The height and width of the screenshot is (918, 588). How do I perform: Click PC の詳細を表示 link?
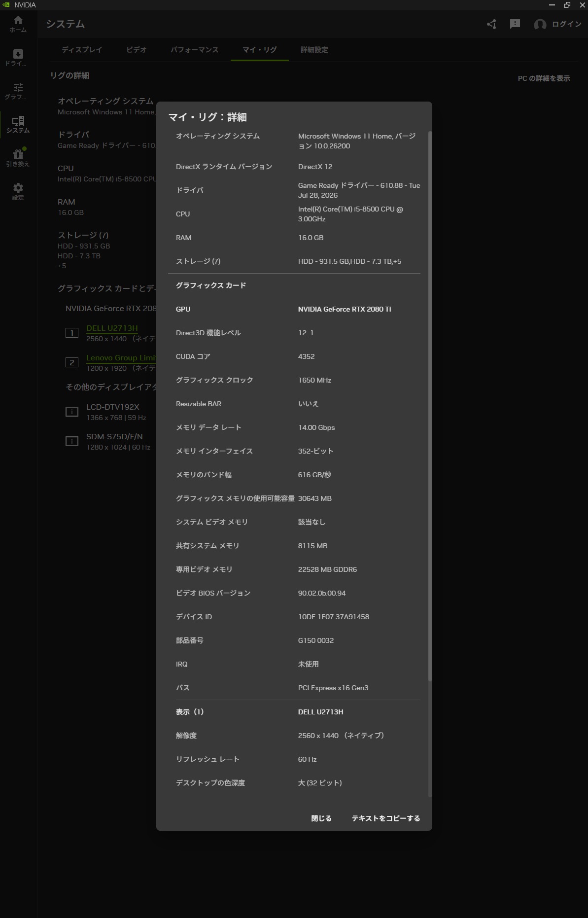click(544, 78)
